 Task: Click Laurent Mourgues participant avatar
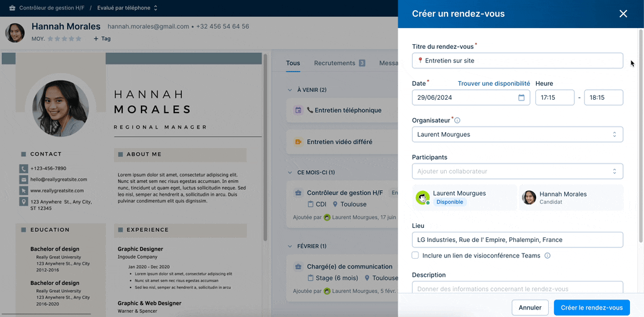pyautogui.click(x=423, y=198)
